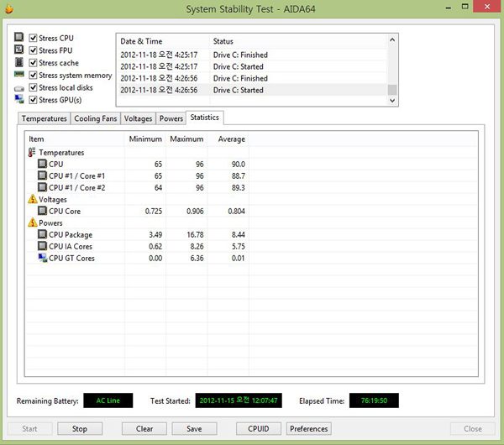The width and height of the screenshot is (504, 445).
Task: Select the 4:25:17 Drive C: Started log entry
Action: pyautogui.click(x=252, y=66)
